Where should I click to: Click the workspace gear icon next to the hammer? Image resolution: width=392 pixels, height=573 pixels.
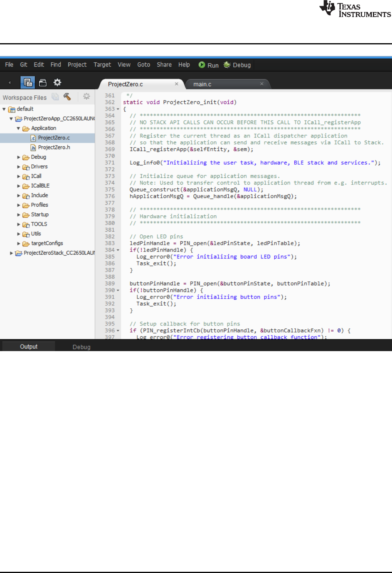86,97
